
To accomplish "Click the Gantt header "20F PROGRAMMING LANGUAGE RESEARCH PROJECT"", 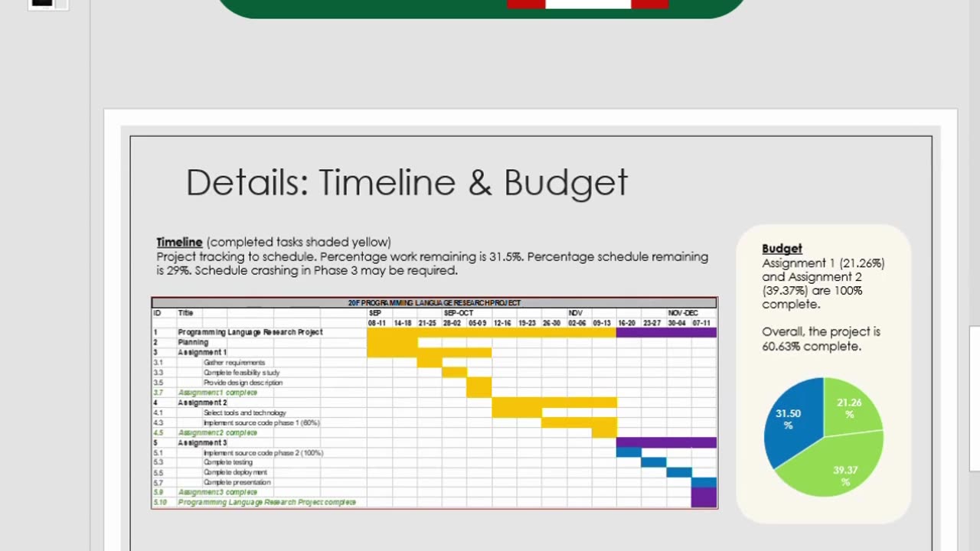I will tap(434, 303).
